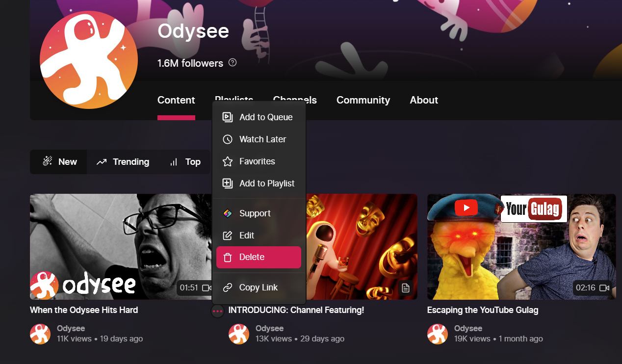Click the Favorites star icon
Viewport: 622px width, 364px height.
pyautogui.click(x=227, y=161)
